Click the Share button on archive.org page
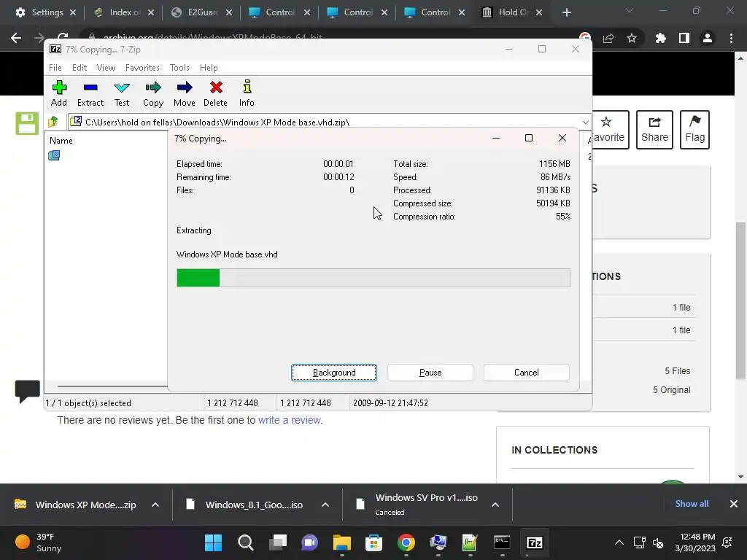 pyautogui.click(x=654, y=130)
